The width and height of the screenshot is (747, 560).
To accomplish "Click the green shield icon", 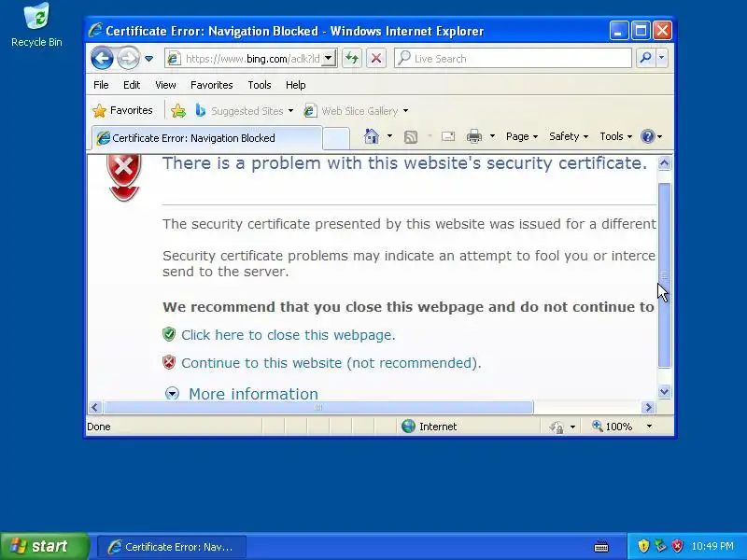I will (169, 334).
